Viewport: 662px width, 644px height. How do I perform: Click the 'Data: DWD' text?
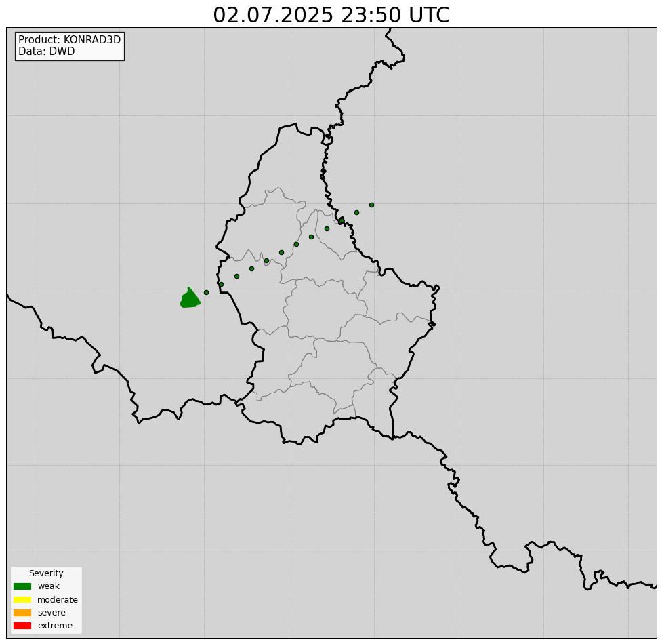coord(47,51)
